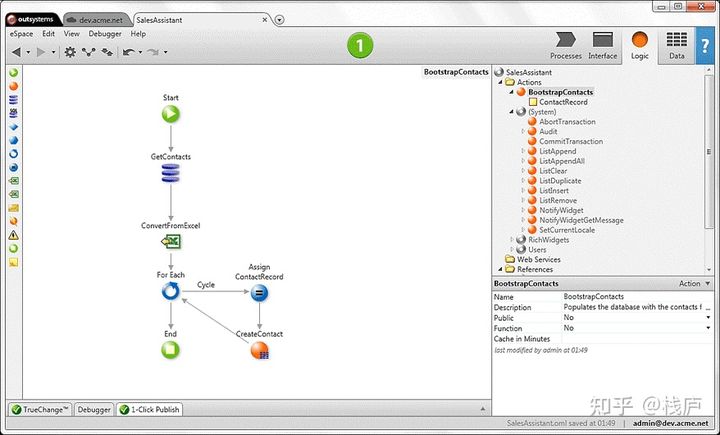Switch to the Processes layer
Image resolution: width=720 pixels, height=435 pixels.
coord(566,45)
